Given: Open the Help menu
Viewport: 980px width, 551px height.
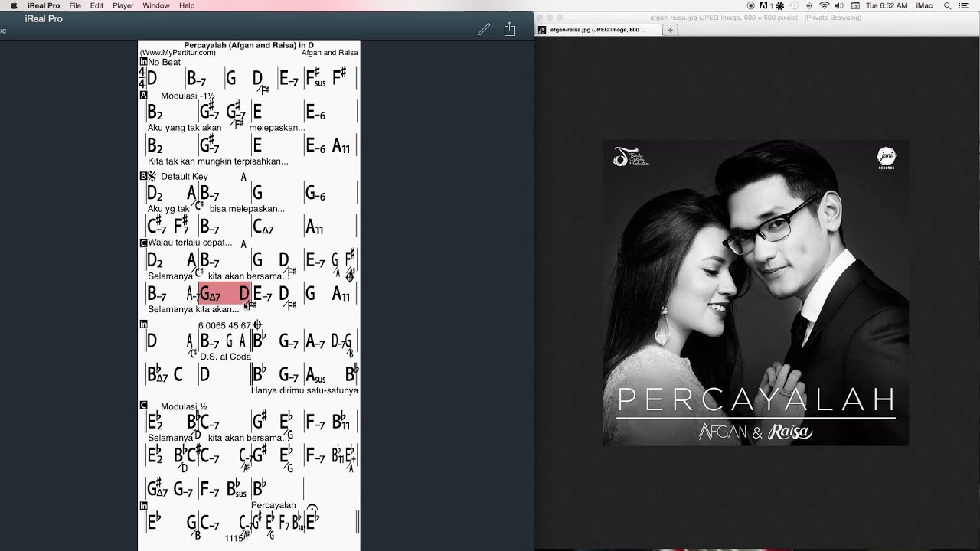Looking at the screenshot, I should point(187,5).
